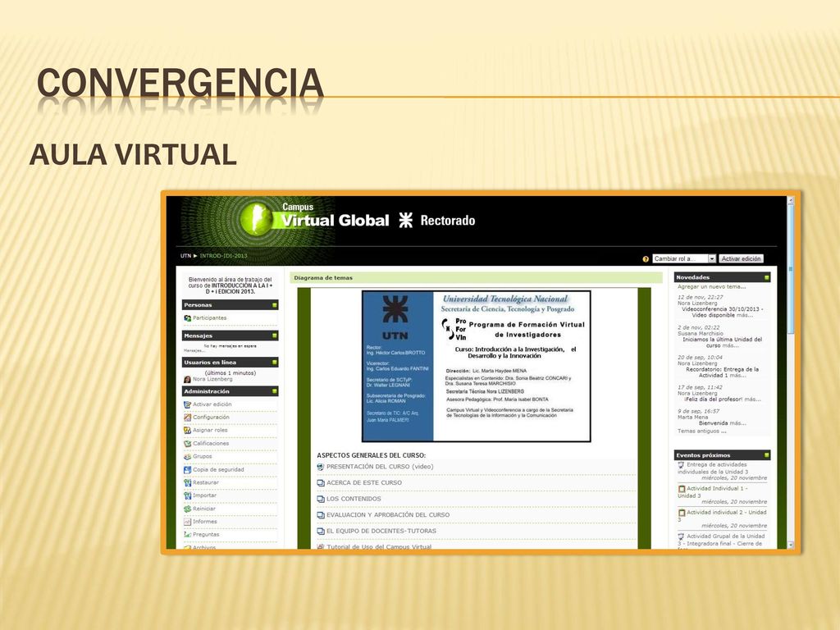Click the Grupos icon
This screenshot has height=630, width=840.
(187, 456)
